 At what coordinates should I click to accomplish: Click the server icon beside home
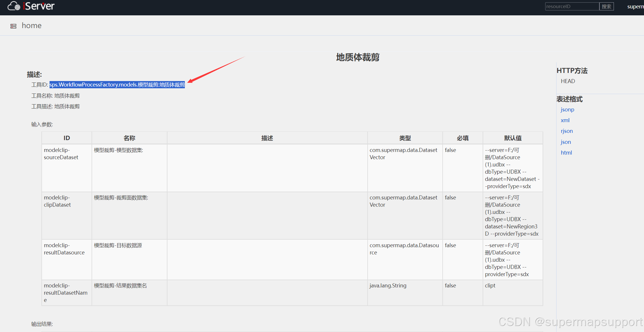tap(13, 26)
